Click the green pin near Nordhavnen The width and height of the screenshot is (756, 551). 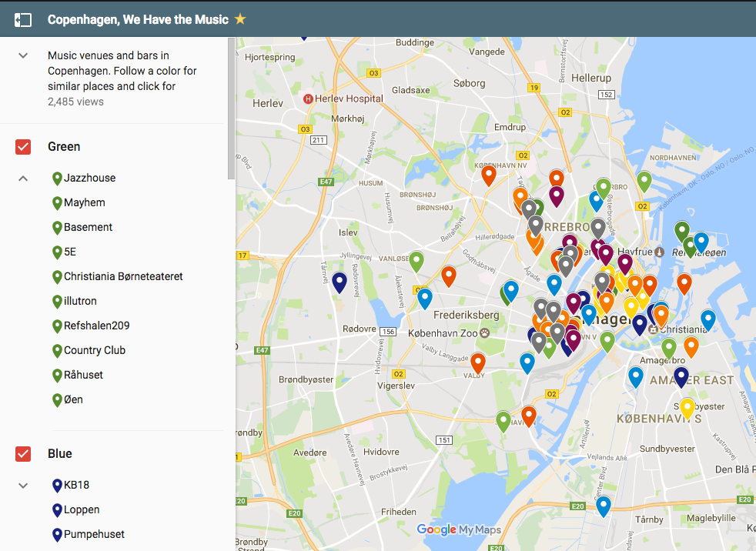coord(644,181)
